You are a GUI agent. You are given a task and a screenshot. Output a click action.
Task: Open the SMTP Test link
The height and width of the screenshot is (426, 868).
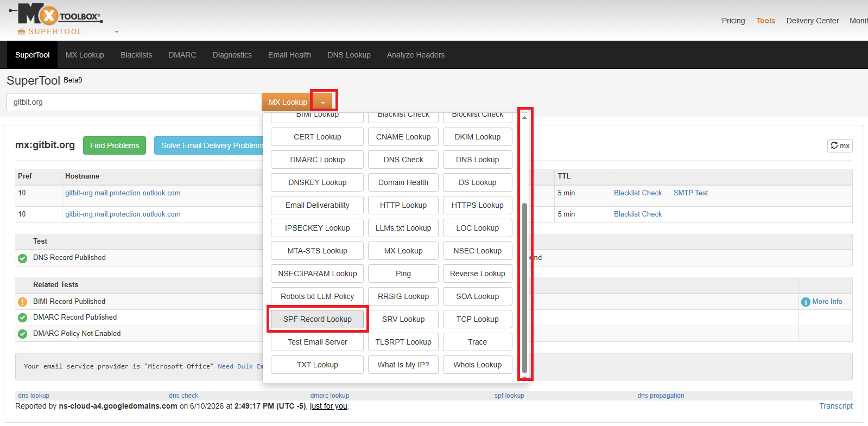690,193
